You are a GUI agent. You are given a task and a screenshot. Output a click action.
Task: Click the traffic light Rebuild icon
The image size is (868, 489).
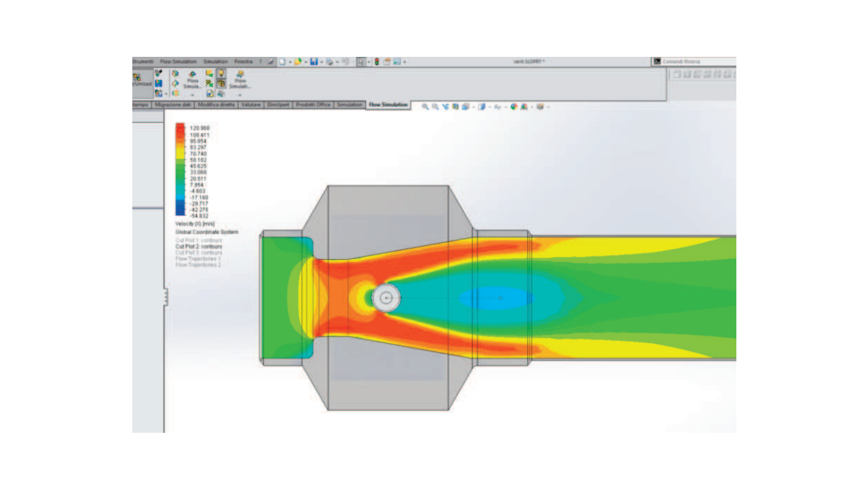377,62
